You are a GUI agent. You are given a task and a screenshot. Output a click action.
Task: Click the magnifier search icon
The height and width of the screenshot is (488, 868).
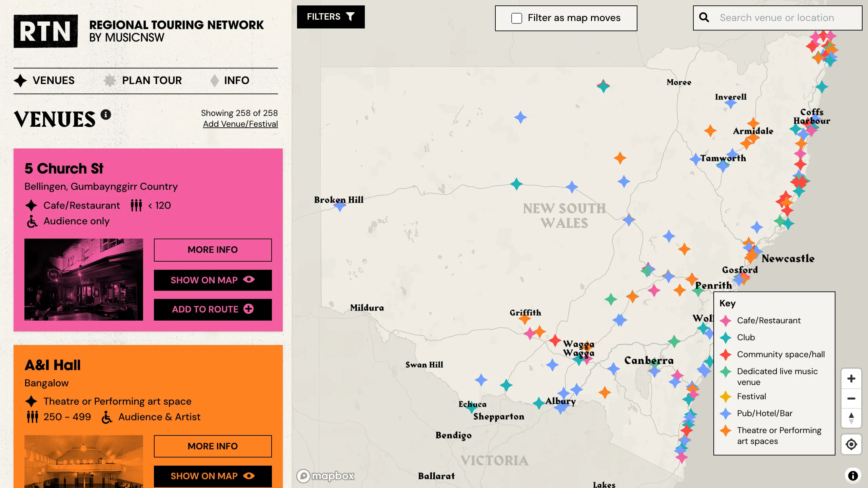[704, 18]
